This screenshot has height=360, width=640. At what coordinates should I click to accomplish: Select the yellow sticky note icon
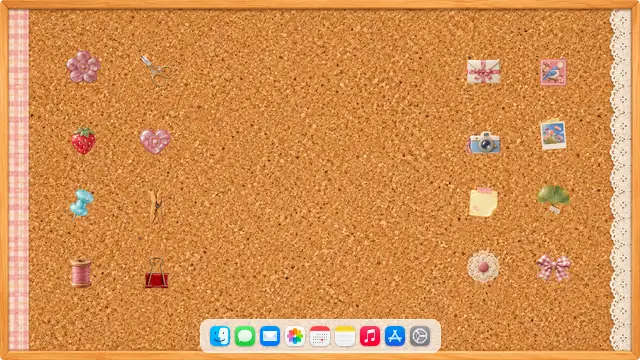point(483,202)
